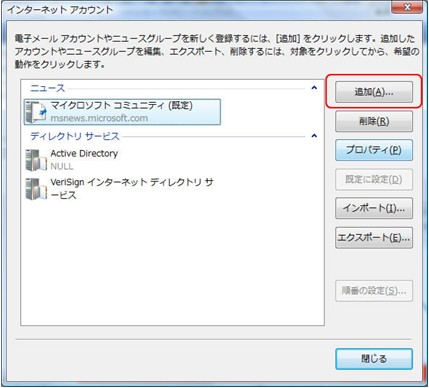Click the マイクロソフト コミュニティ (既定) label
The width and height of the screenshot is (429, 388).
coord(121,106)
